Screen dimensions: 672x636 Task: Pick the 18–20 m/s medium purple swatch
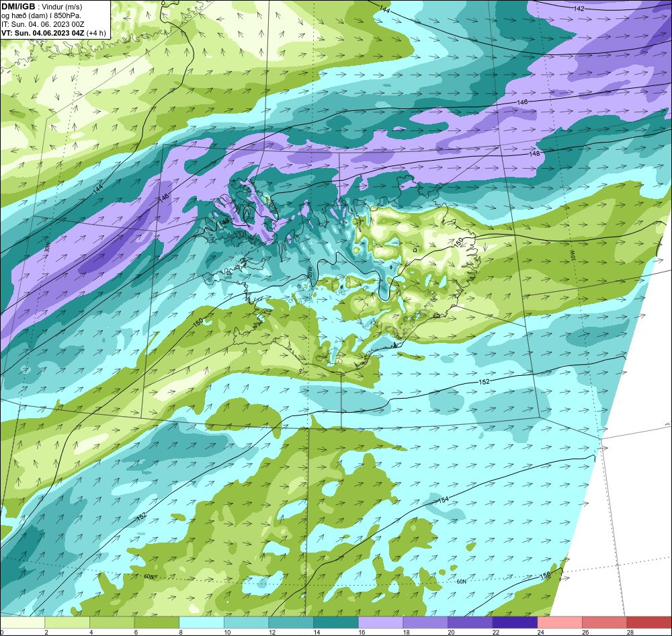pos(425,623)
